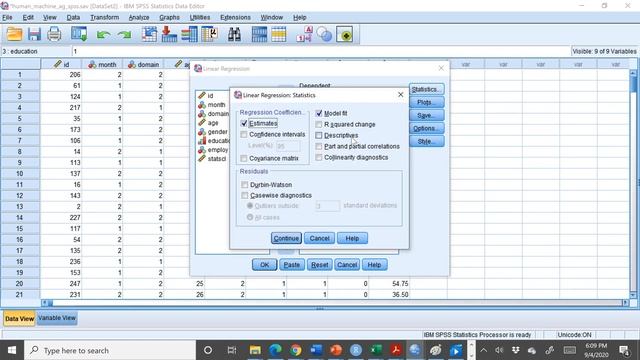Click the Print toolbar icon
Screen dimensions: 640x360
click(54, 34)
